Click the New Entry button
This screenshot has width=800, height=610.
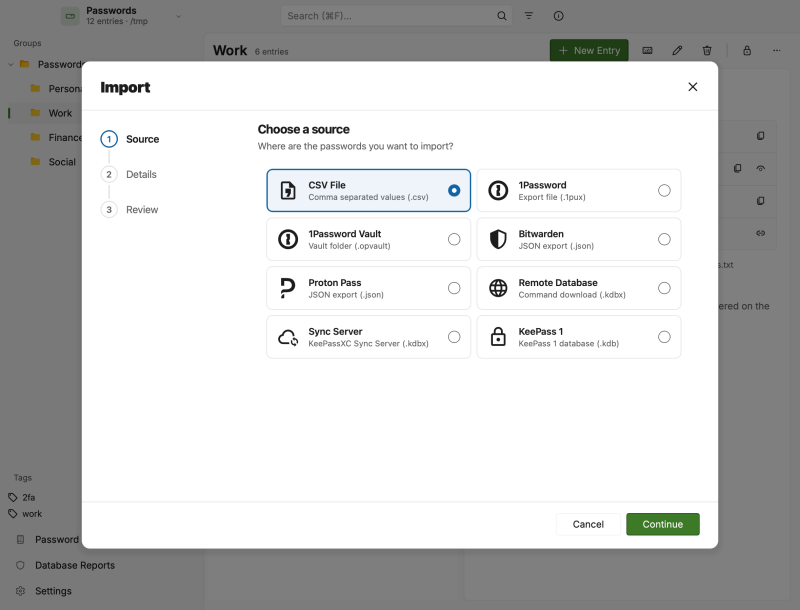(589, 50)
